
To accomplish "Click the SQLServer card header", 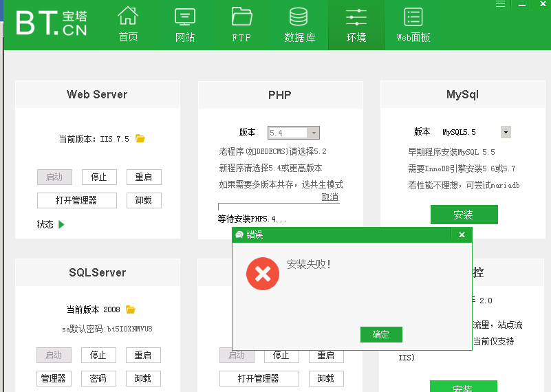I will pos(98,272).
